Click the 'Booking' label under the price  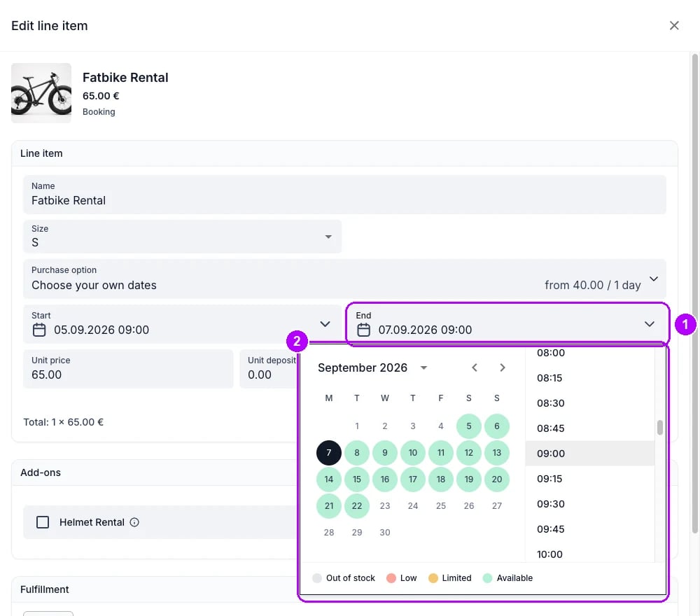point(99,112)
